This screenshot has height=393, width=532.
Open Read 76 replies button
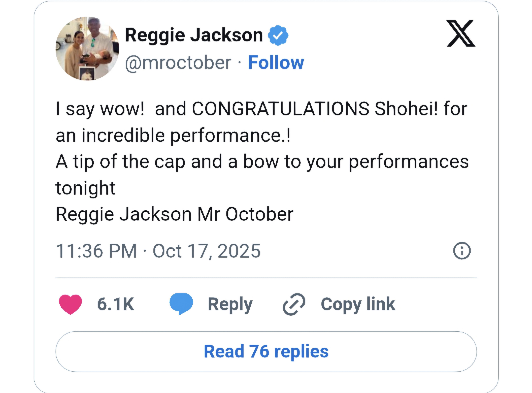pos(266,351)
